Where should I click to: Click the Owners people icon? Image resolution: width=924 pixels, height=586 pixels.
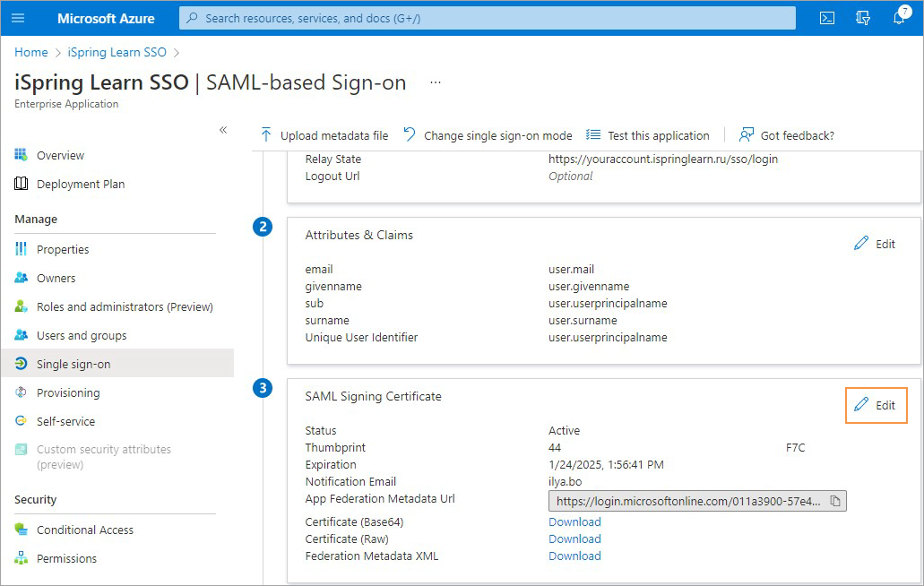(x=21, y=278)
